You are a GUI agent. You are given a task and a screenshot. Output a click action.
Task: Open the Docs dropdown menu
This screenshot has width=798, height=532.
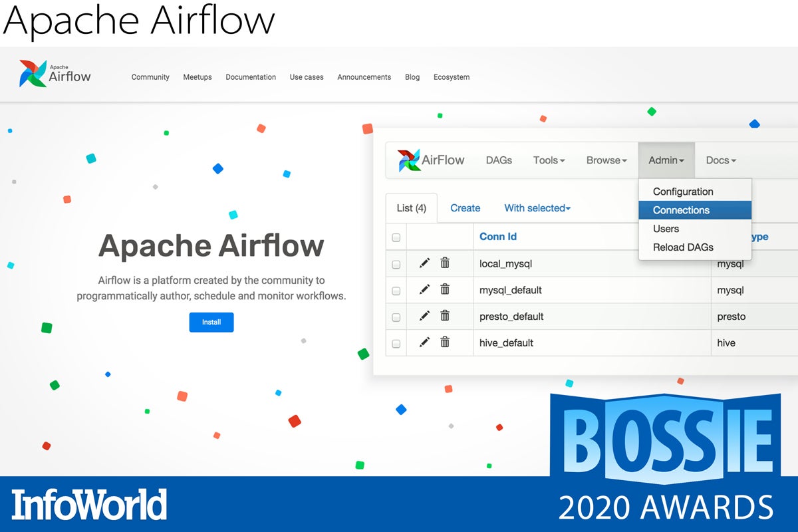721,160
